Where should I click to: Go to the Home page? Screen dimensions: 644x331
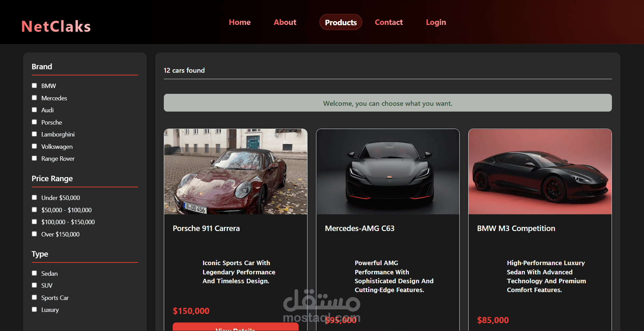pos(240,22)
